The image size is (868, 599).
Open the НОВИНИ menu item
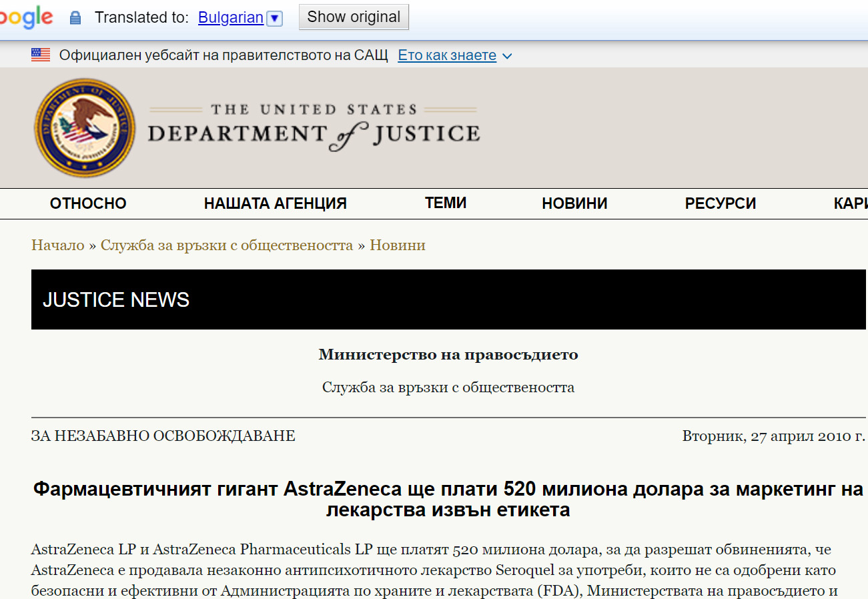574,203
